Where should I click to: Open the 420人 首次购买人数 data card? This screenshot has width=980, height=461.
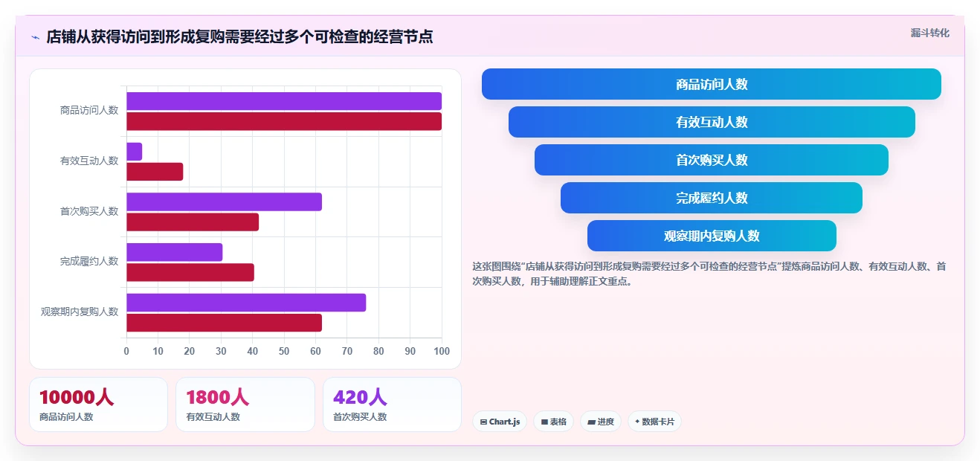[392, 404]
